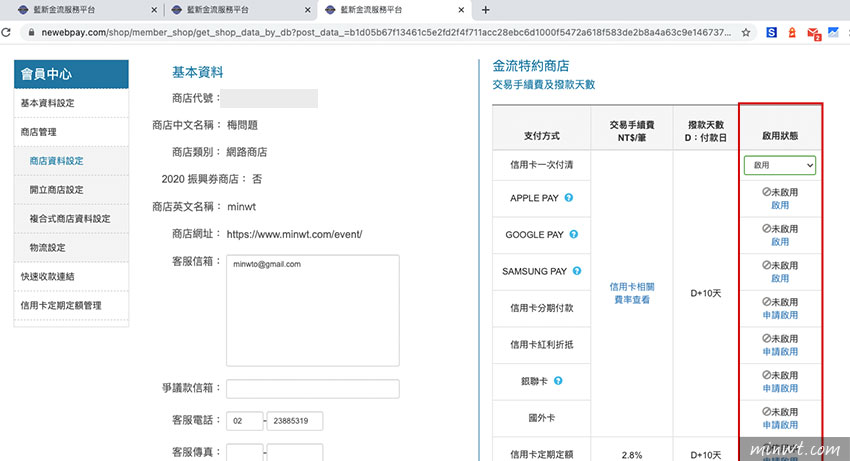This screenshot has height=461, width=850.
Task: Open 快速收款連結 in member menu
Action: point(71,277)
